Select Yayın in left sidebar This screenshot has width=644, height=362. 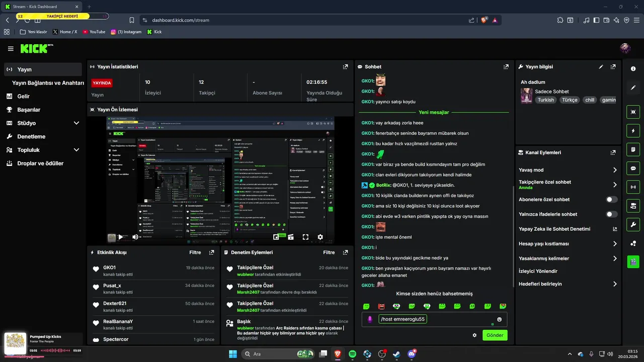43,69
